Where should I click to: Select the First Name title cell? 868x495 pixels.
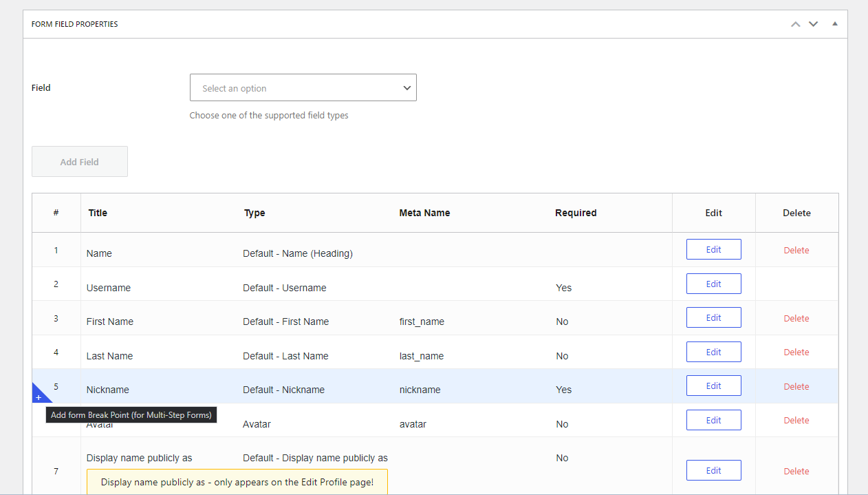click(110, 322)
